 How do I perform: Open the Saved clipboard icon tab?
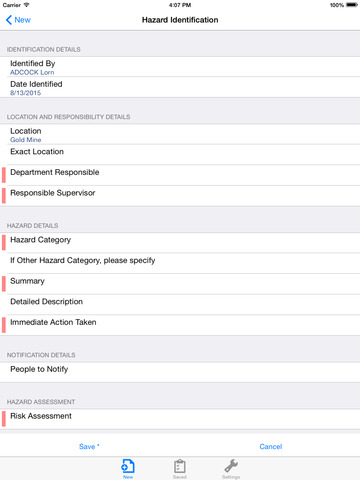pos(180,469)
